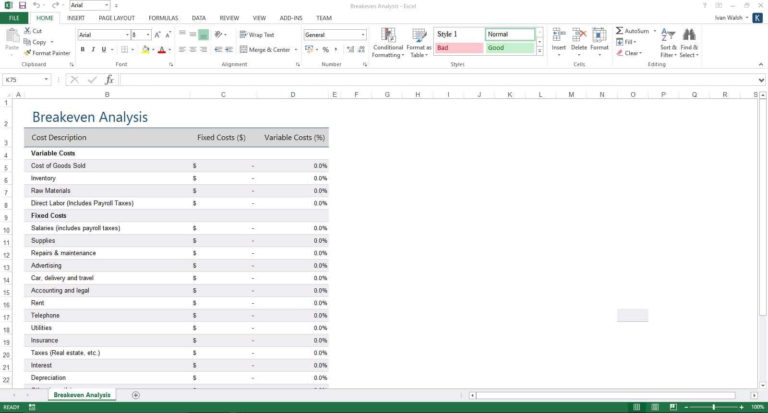Screen dimensions: 768x413
Task: Click the Save icon in quick access toolbar
Action: [22, 6]
